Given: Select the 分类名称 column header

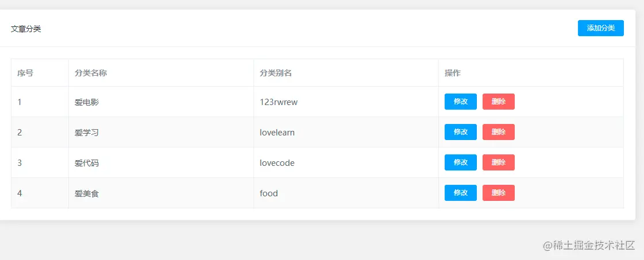Looking at the screenshot, I should coord(91,73).
